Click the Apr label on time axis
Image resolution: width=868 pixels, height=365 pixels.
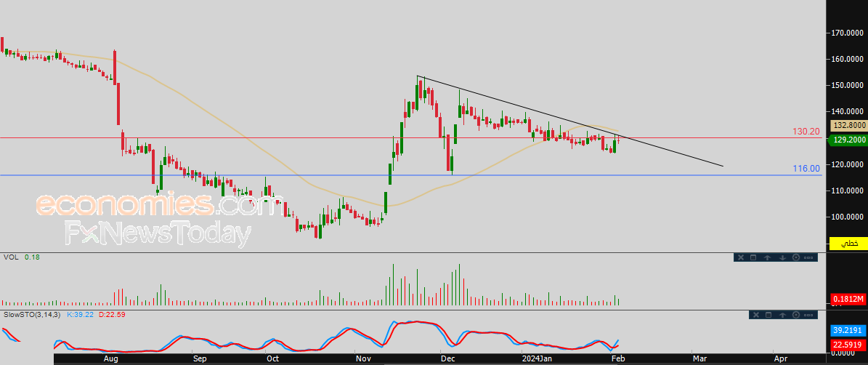point(781,359)
